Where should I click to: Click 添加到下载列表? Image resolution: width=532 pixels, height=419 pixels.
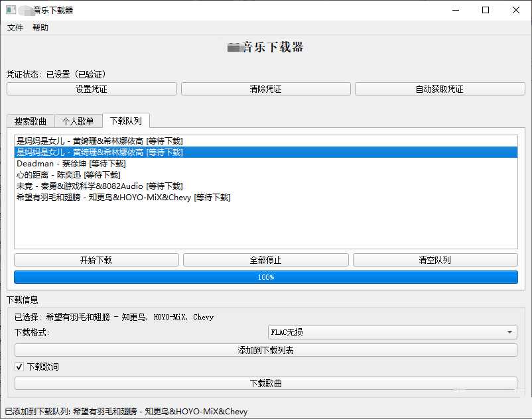pos(265,349)
